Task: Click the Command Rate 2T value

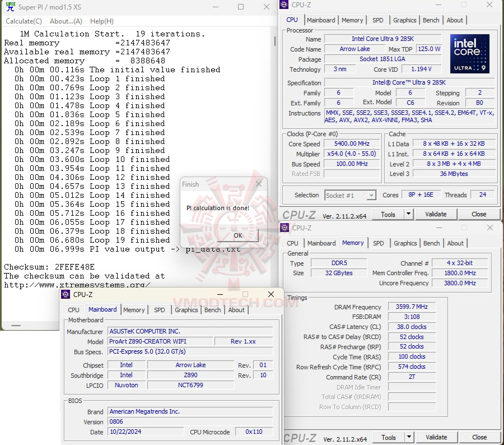Action: click(x=412, y=377)
